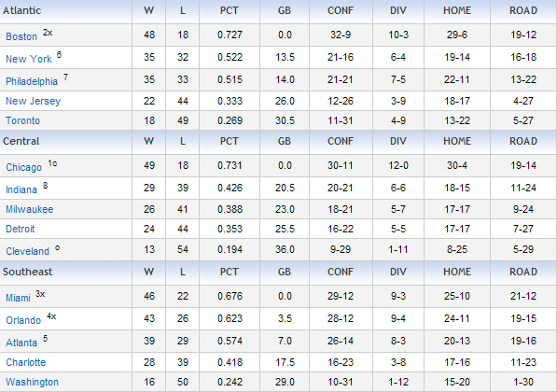This screenshot has width=557, height=392.
Task: Open the Charlotte team link
Action: click(26, 362)
